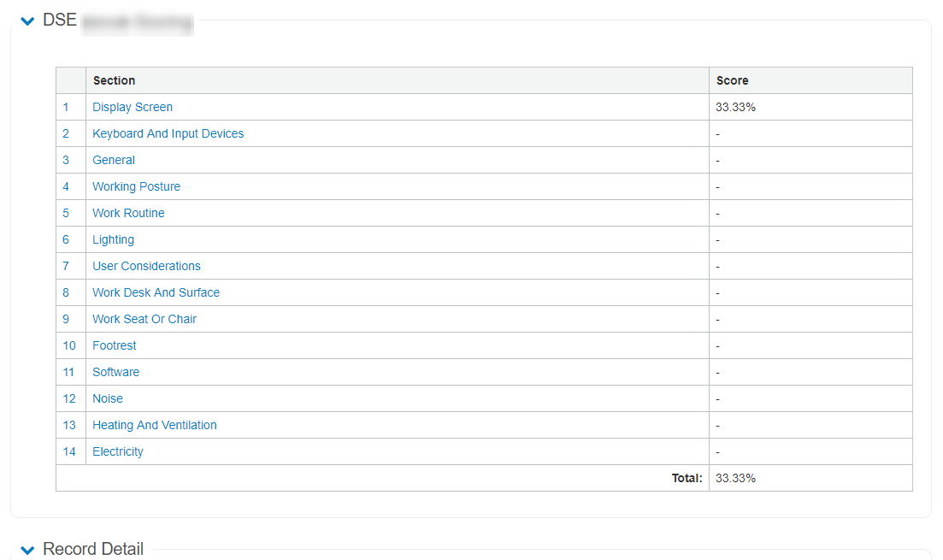Click the Work Routine link
943x560 pixels.
[128, 213]
